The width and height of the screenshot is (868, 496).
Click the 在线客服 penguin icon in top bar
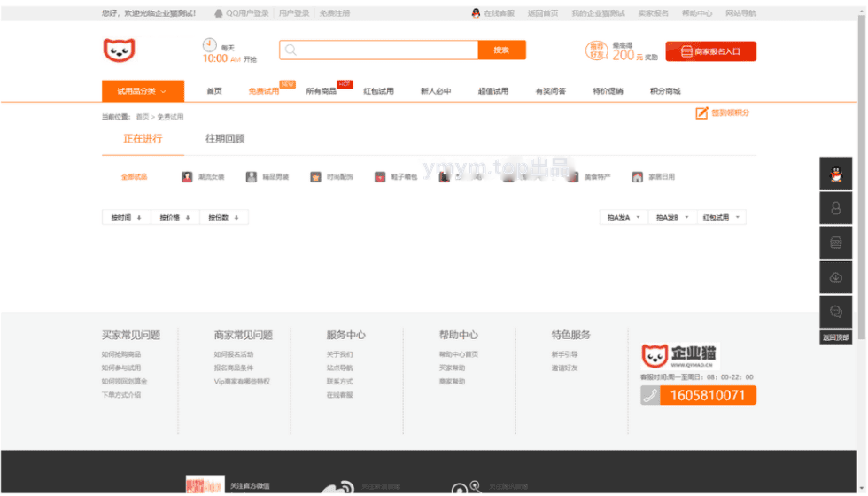coord(476,13)
